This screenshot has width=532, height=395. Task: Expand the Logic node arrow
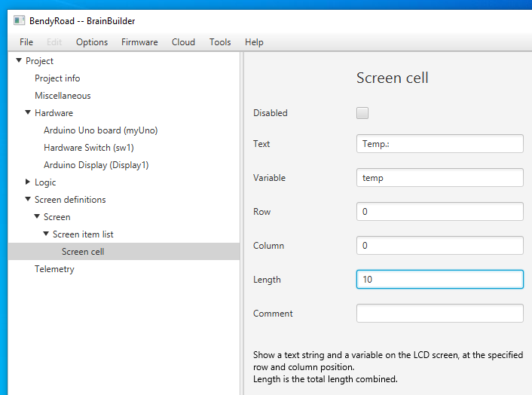pyautogui.click(x=28, y=182)
